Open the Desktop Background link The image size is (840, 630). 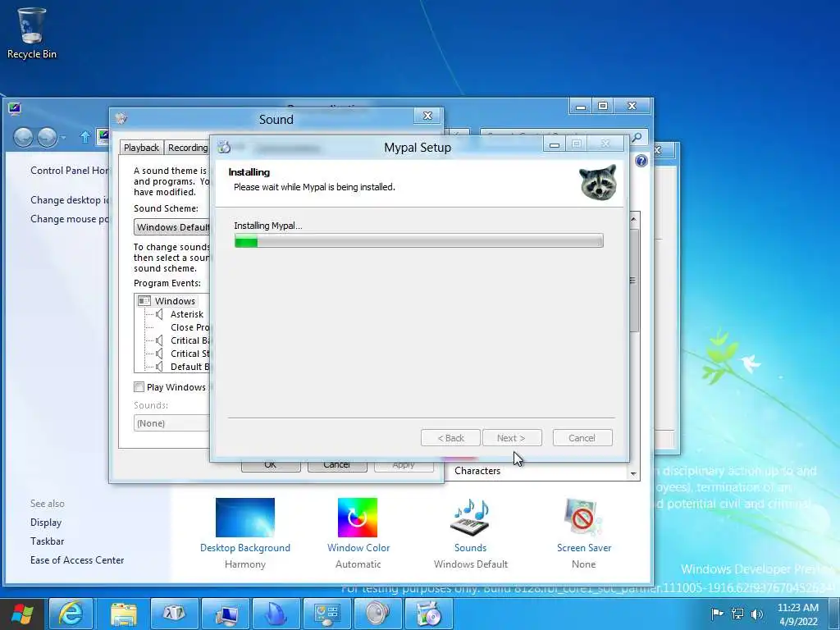click(x=244, y=547)
